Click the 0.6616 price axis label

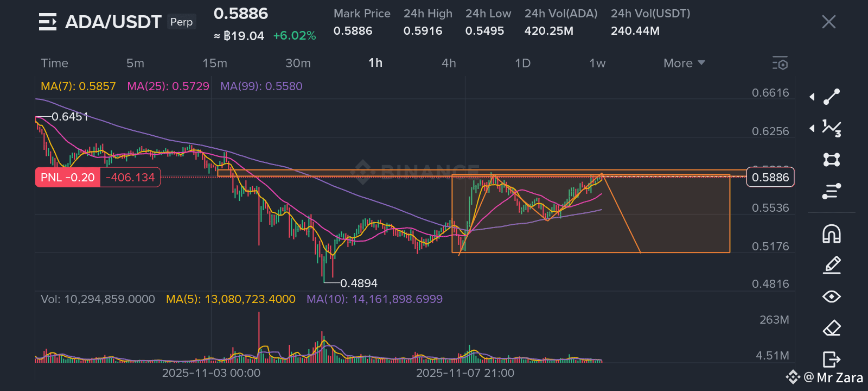[770, 93]
